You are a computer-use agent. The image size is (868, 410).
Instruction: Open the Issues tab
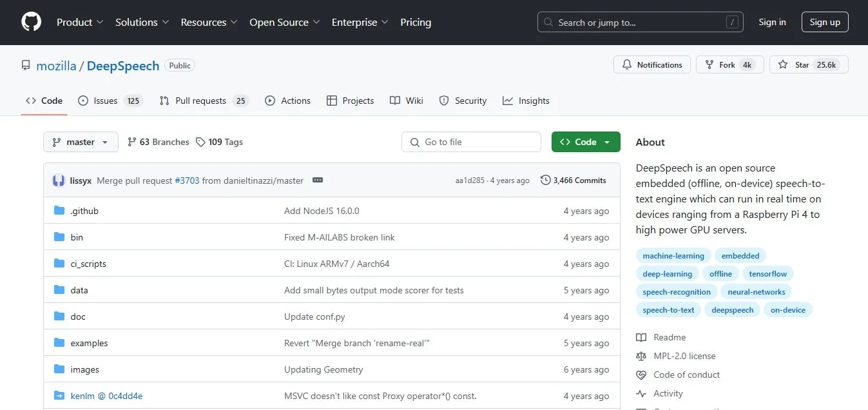tap(110, 101)
